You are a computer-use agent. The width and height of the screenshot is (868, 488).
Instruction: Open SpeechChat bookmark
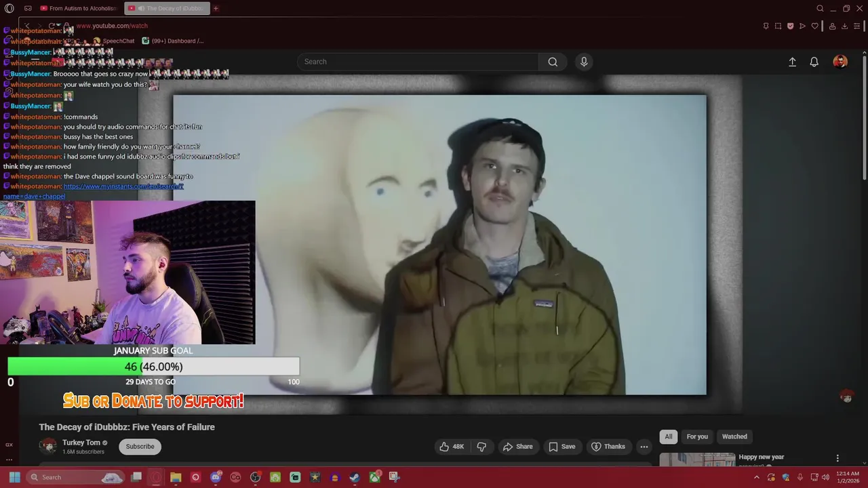113,41
